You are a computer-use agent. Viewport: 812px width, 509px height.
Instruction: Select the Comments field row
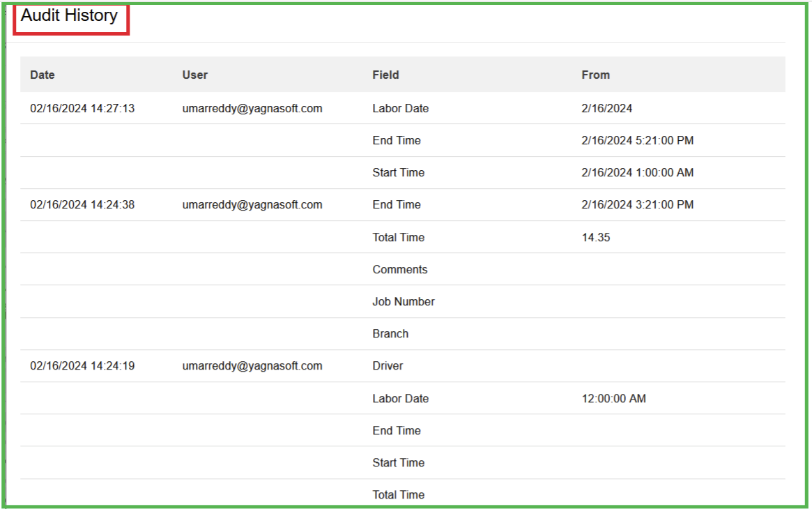click(400, 269)
